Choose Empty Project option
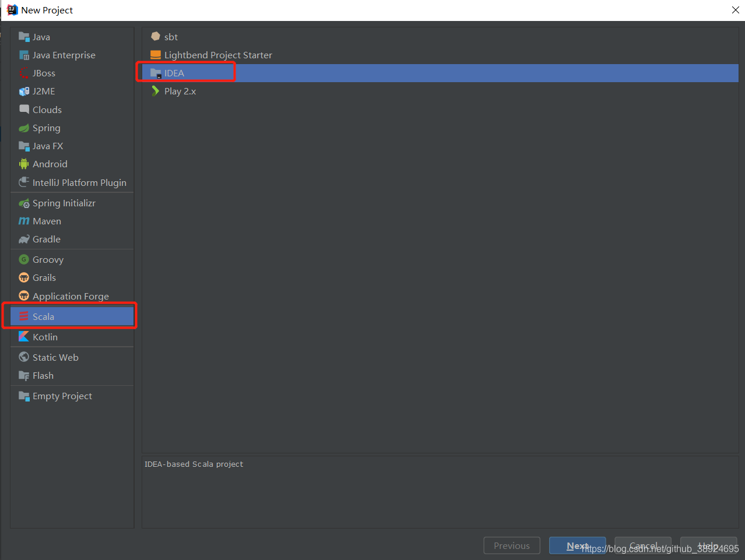This screenshot has width=745, height=560. click(72, 396)
